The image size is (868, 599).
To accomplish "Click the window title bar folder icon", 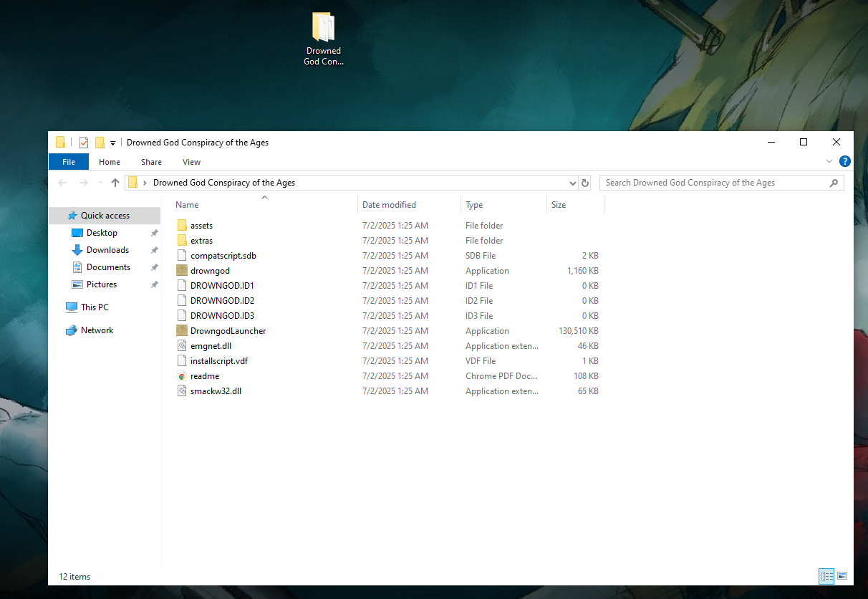I will click(x=61, y=143).
